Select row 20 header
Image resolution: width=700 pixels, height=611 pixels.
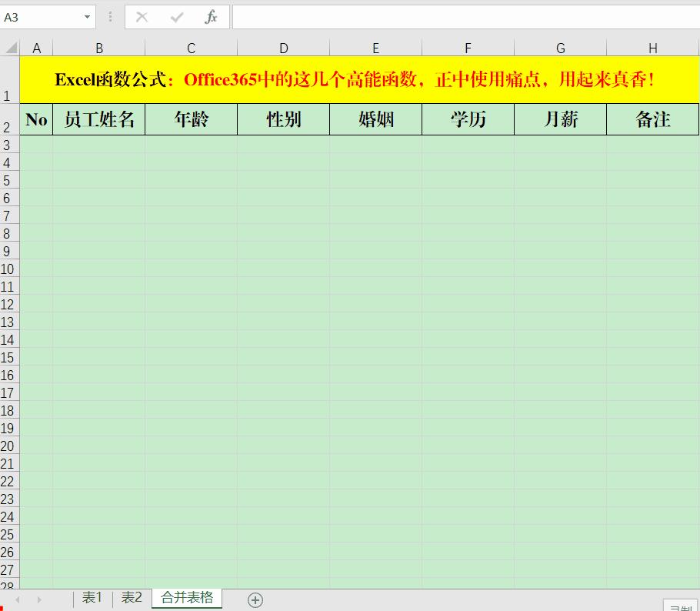point(9,446)
